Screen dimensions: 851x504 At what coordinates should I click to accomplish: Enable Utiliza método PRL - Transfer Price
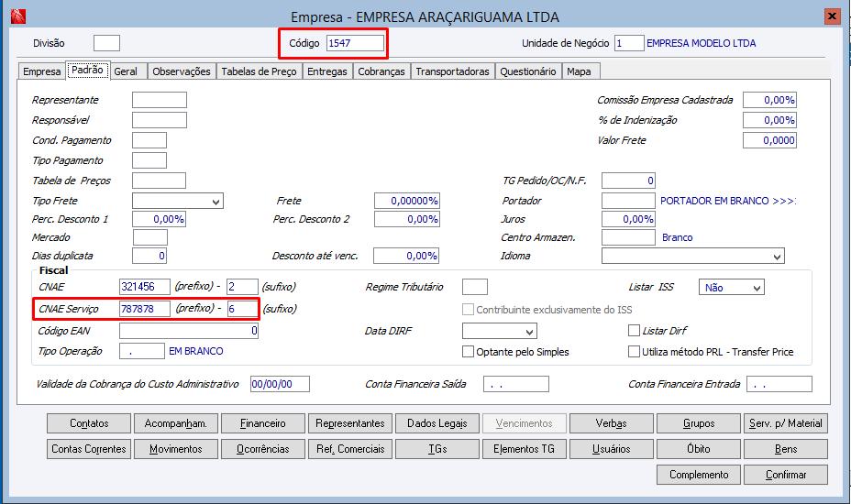click(x=634, y=352)
